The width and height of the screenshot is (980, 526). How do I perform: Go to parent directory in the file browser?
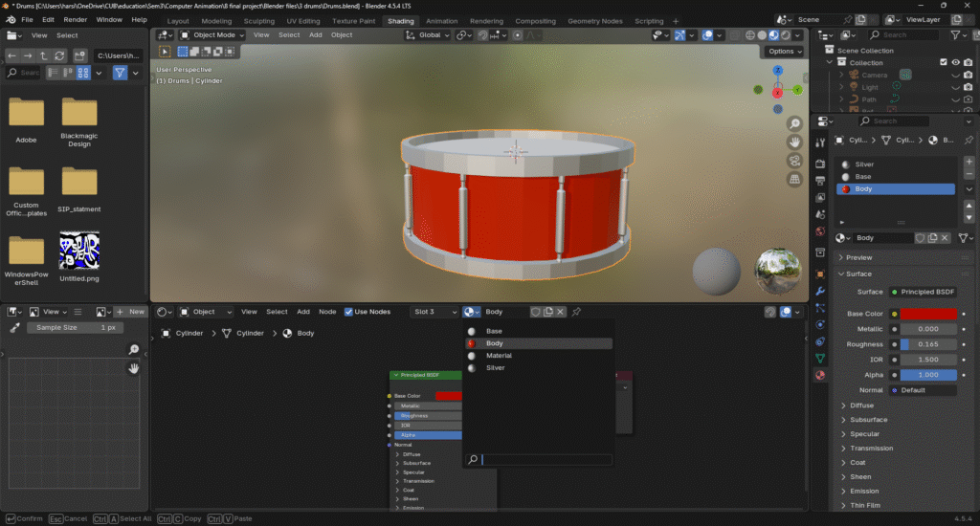(x=44, y=56)
